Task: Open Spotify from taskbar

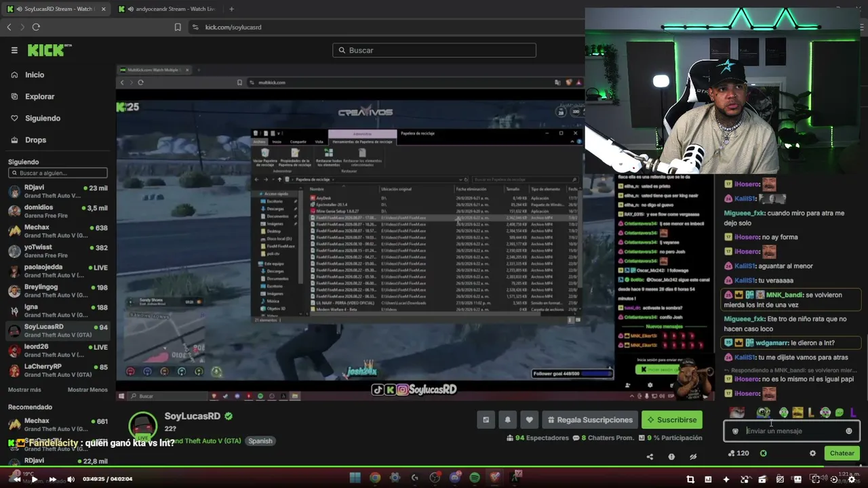Action: [475, 477]
